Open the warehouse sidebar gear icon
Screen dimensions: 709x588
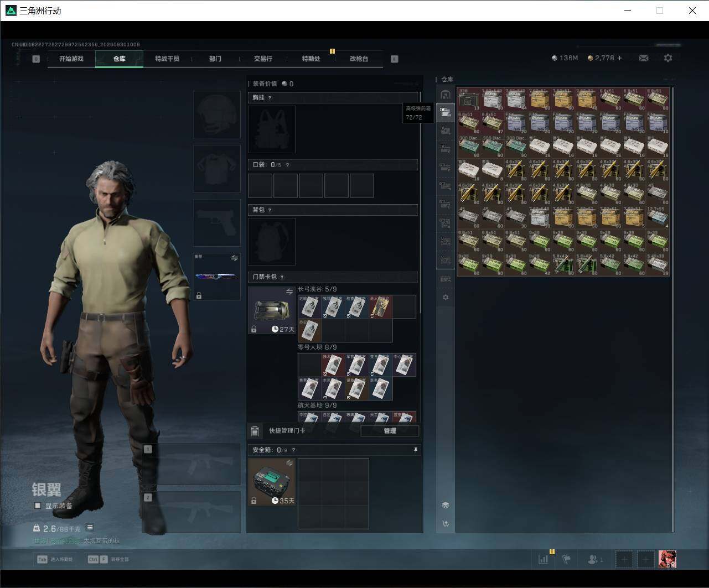point(446,297)
